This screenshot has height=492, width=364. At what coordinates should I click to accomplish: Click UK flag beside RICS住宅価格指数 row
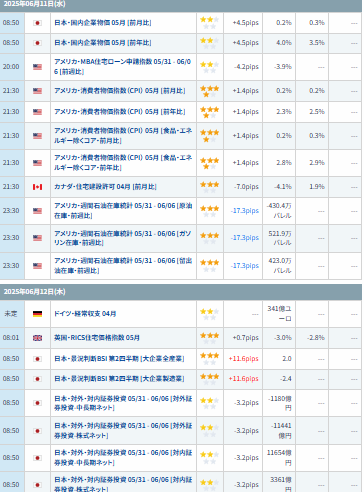pyautogui.click(x=37, y=338)
